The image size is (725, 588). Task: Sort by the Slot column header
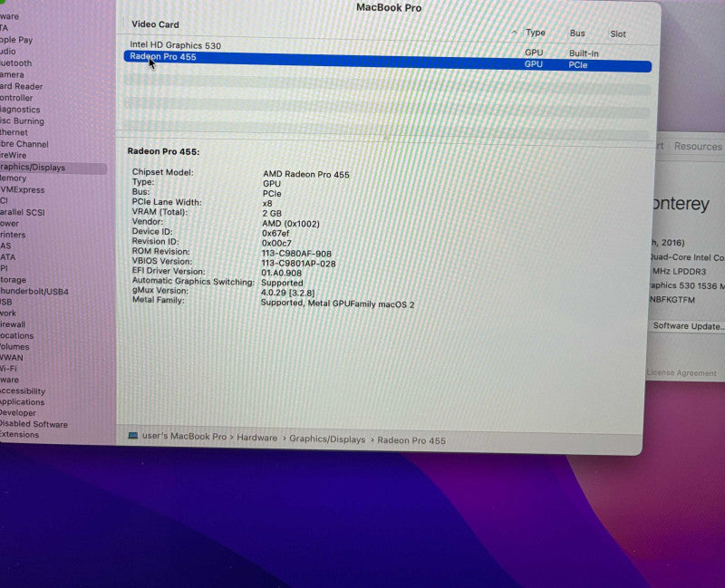coord(618,34)
